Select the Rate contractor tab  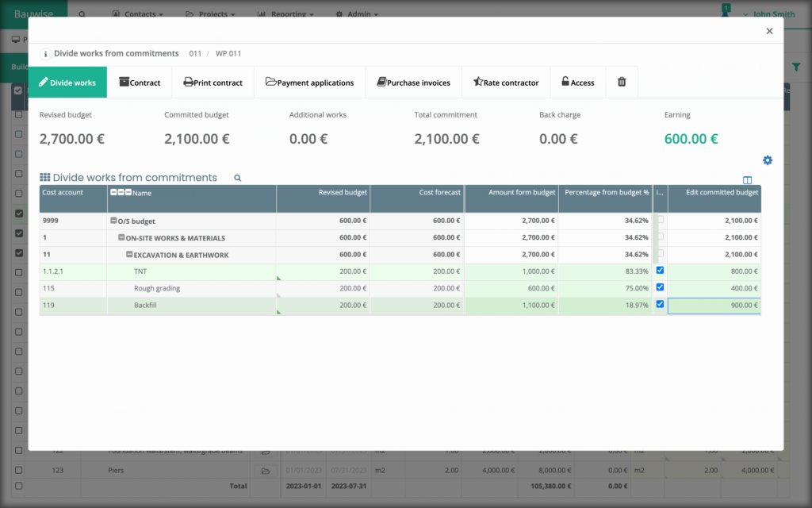[506, 82]
